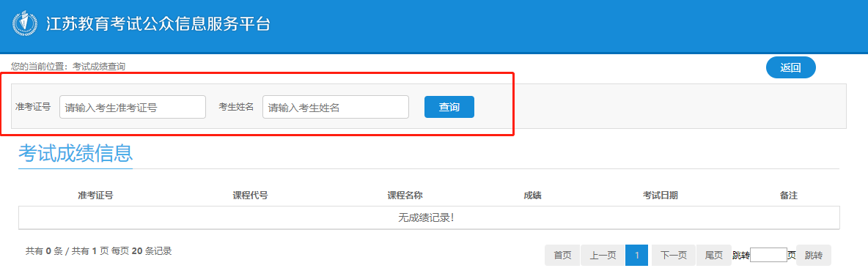This screenshot has width=868, height=279.
Task: Focus the page-number jump input box
Action: click(768, 256)
